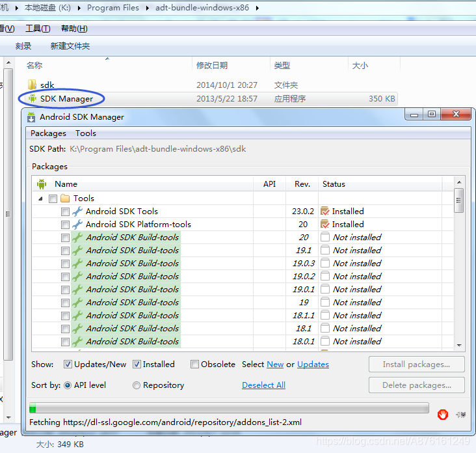Viewport: 476px width, 453px height.
Task: Click the Updates selection link
Action: point(313,364)
